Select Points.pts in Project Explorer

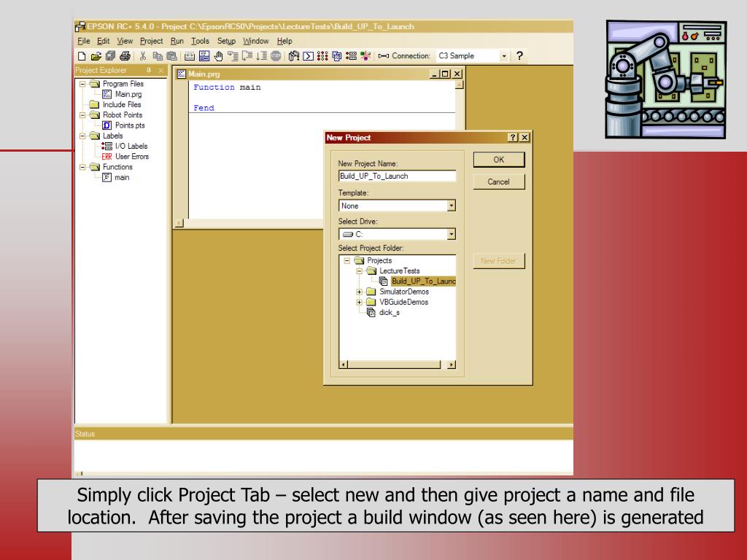[x=124, y=125]
